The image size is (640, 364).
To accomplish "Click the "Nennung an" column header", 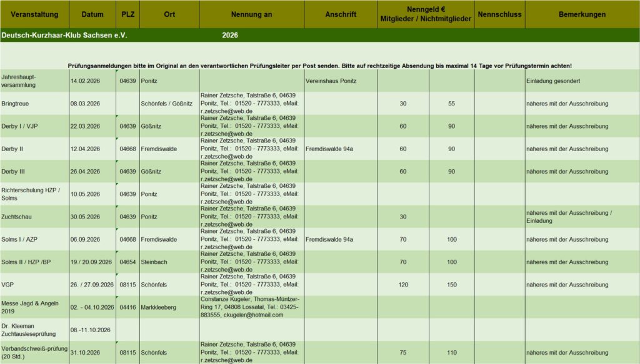I will coord(251,14).
